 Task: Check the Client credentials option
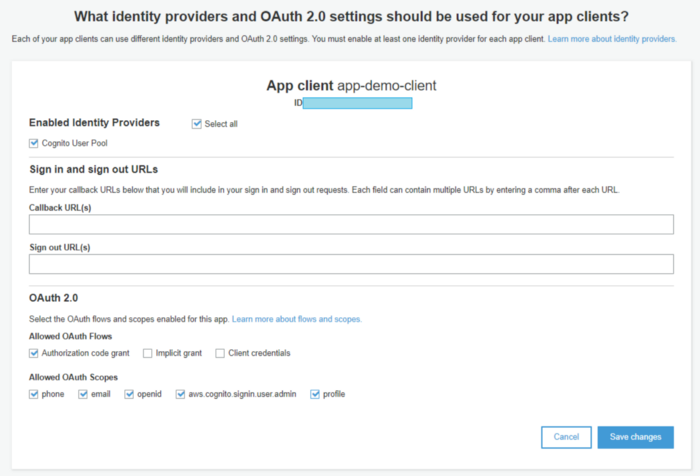pos(220,353)
